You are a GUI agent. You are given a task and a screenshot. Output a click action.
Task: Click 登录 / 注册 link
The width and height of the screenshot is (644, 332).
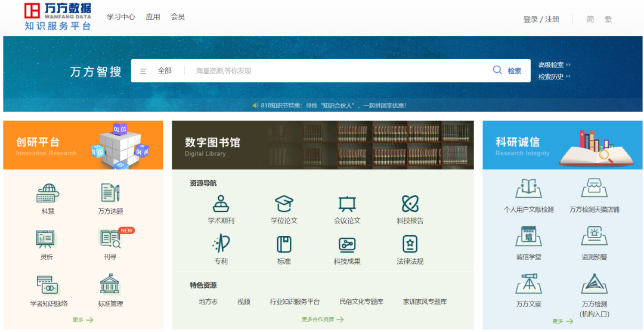[x=541, y=19]
